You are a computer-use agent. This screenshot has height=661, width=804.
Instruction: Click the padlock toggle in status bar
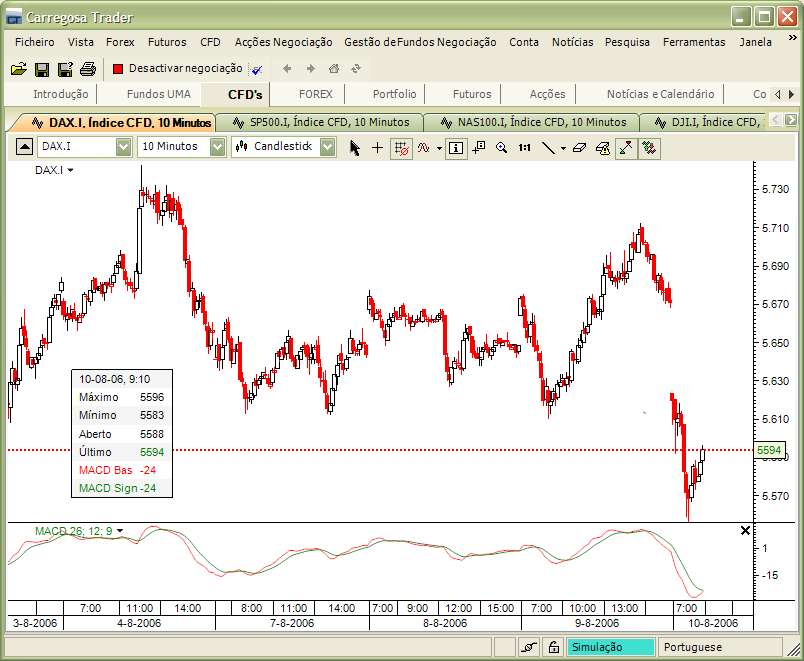pos(553,647)
